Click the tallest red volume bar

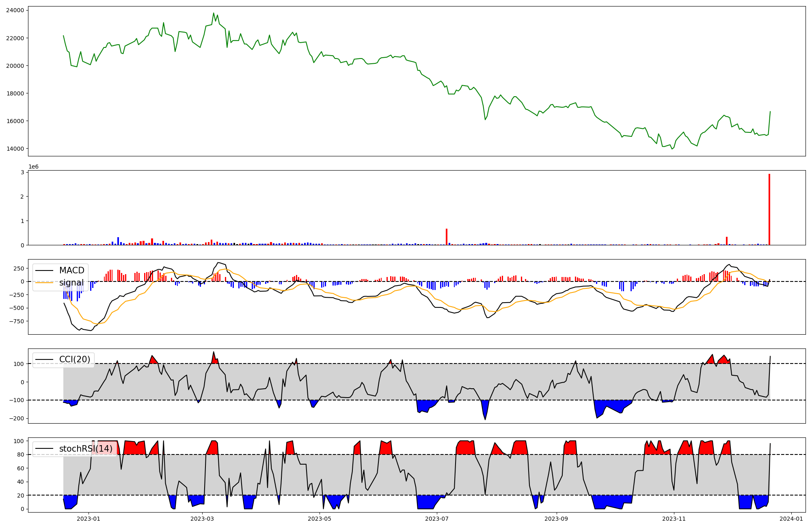tap(769, 210)
